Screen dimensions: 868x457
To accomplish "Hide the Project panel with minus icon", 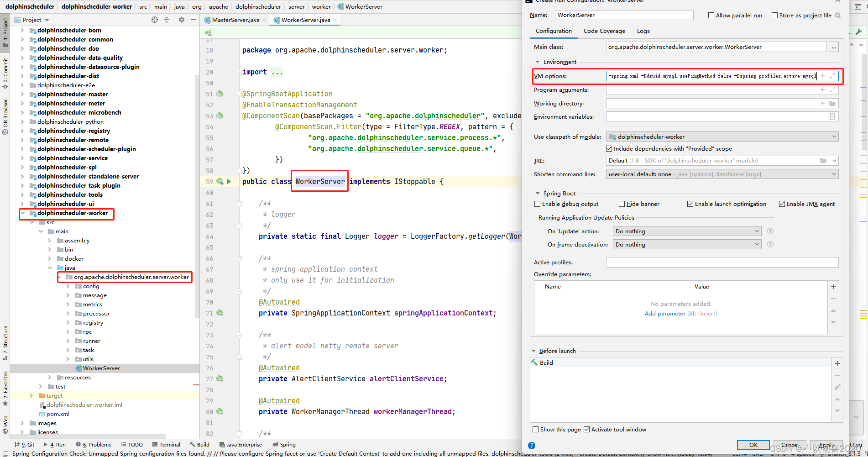I will click(193, 20).
